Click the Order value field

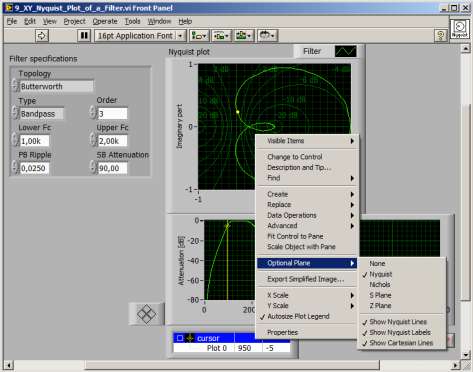pos(113,114)
